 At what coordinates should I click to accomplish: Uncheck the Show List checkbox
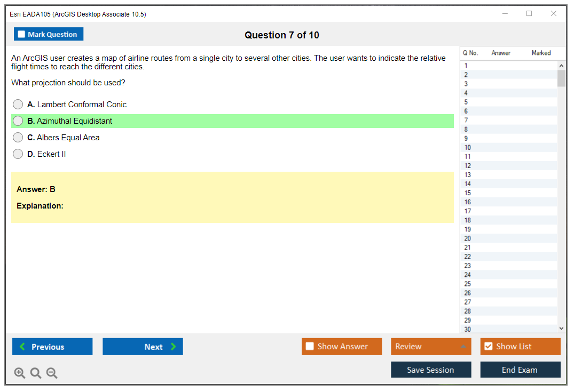point(488,347)
